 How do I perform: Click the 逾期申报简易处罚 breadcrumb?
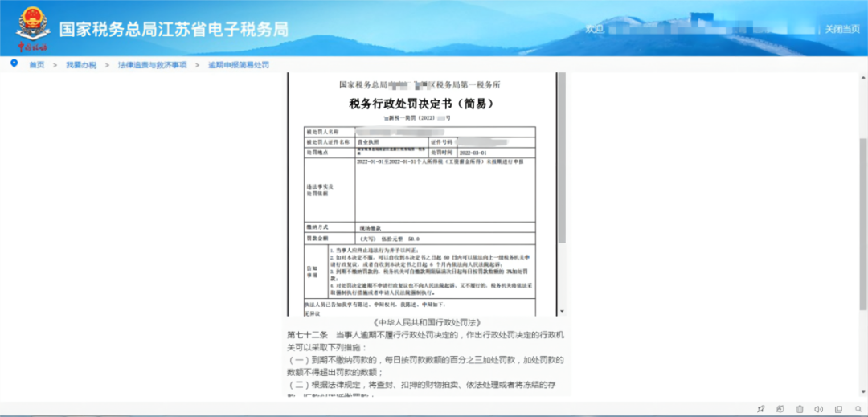coord(239,65)
